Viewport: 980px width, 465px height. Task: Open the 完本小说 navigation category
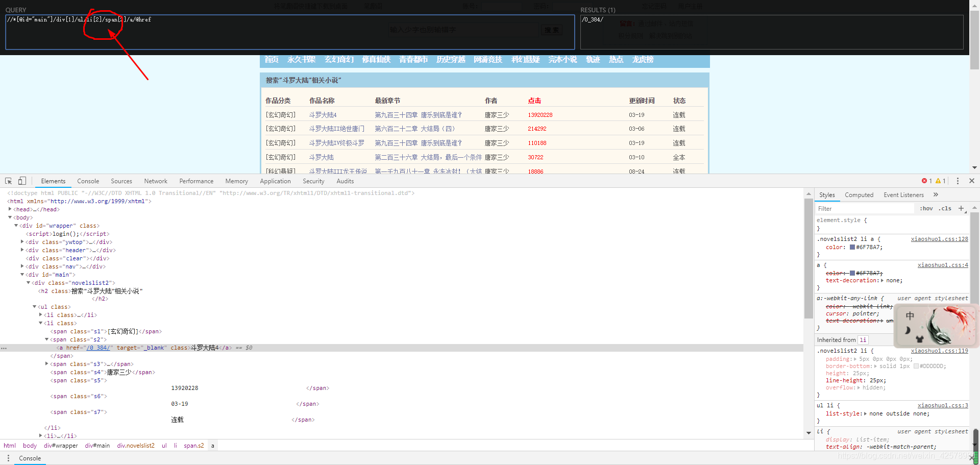click(x=562, y=60)
